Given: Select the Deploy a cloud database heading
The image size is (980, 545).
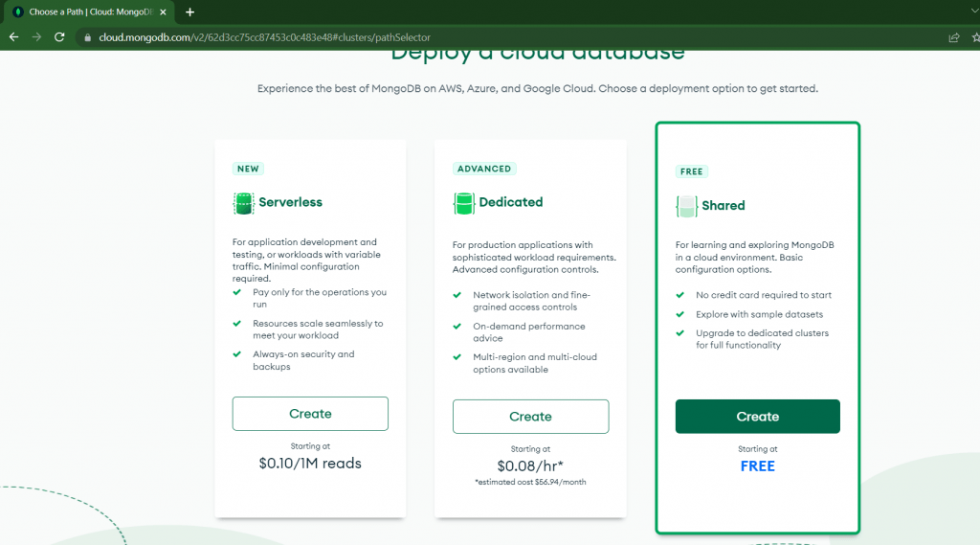Looking at the screenshot, I should point(538,55).
